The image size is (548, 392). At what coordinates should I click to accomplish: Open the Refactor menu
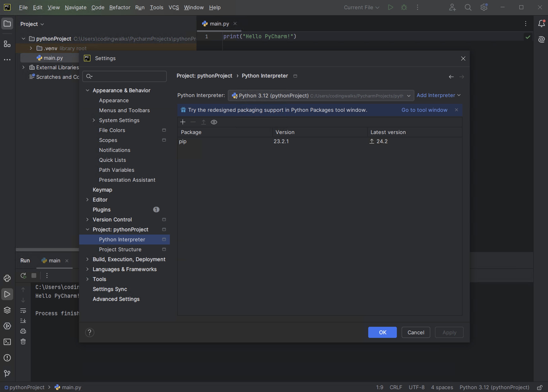coord(120,8)
